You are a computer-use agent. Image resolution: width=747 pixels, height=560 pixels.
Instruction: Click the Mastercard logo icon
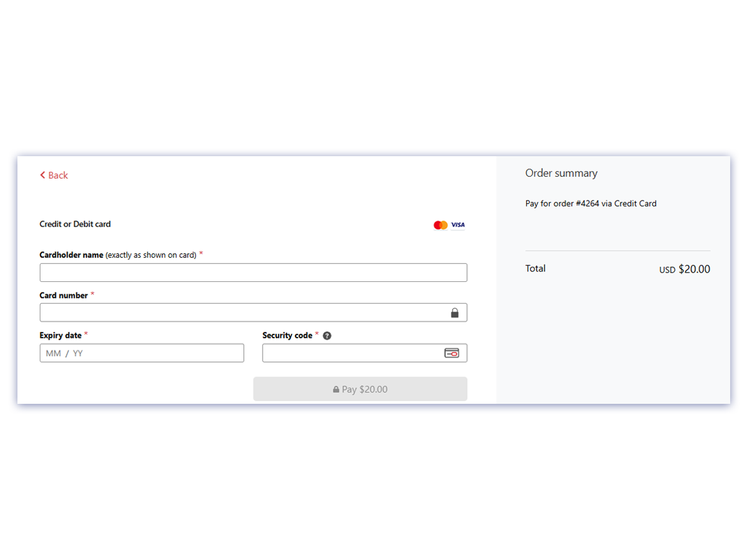(x=439, y=225)
